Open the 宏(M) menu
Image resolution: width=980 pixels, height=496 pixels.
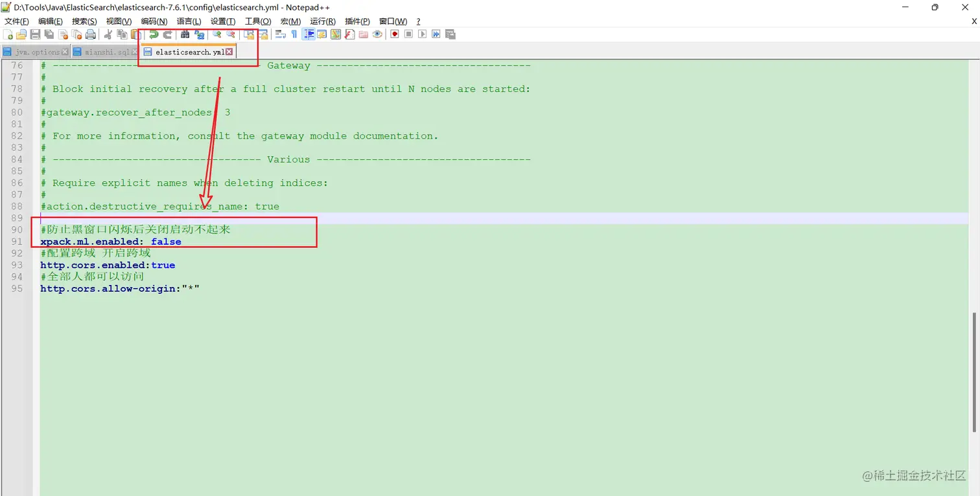point(290,21)
